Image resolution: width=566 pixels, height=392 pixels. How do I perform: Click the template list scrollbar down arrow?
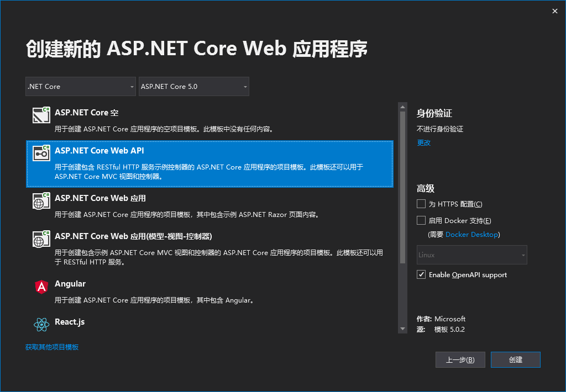tap(403, 329)
